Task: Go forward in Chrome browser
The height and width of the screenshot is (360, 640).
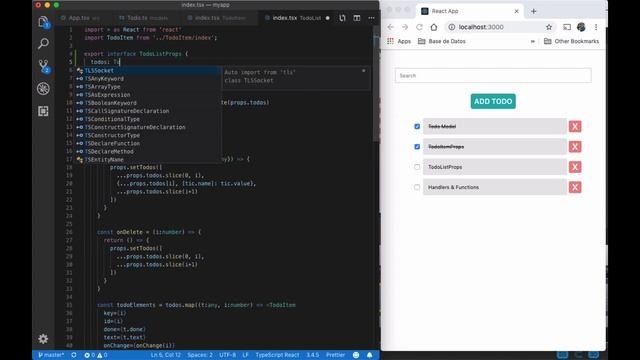Action: (405, 27)
